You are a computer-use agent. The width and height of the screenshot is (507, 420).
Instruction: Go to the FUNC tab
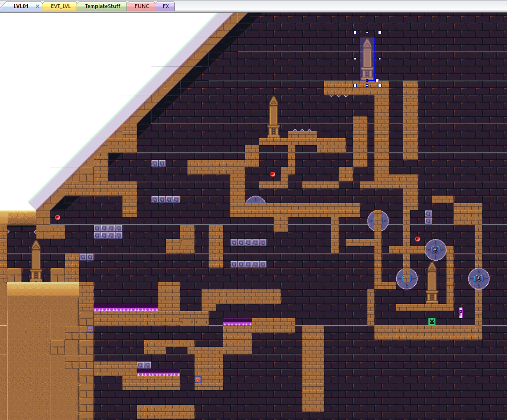(x=142, y=6)
